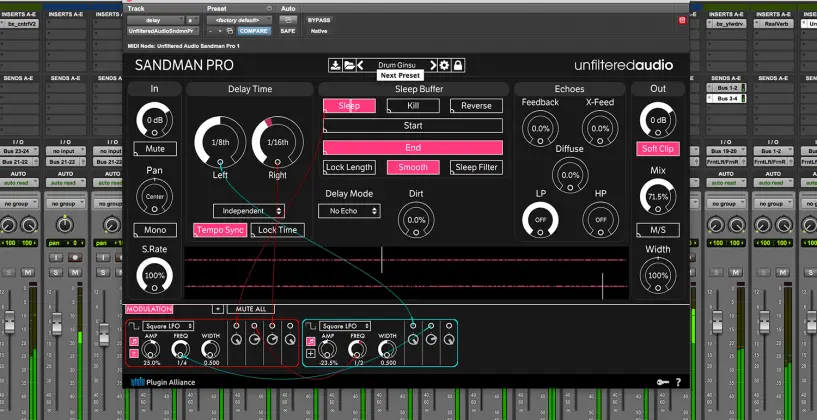Enable the Sleep Filter toggle
This screenshot has height=420, width=817.
(476, 167)
